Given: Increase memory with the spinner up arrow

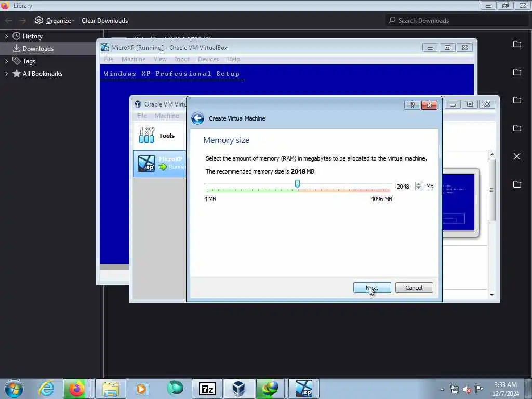Looking at the screenshot, I should tap(419, 184).
